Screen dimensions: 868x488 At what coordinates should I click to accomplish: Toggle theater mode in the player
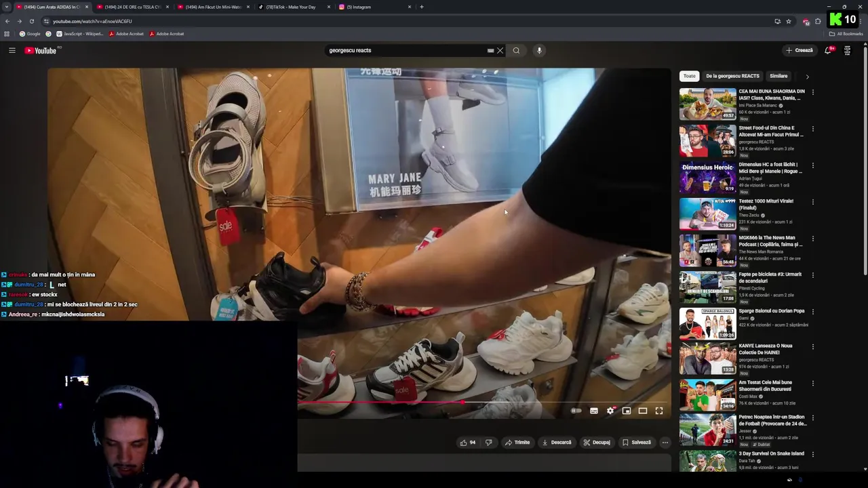(x=643, y=411)
